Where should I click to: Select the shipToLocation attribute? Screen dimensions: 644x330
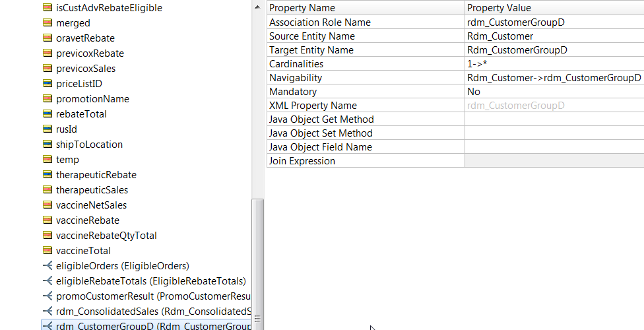pyautogui.click(x=89, y=145)
